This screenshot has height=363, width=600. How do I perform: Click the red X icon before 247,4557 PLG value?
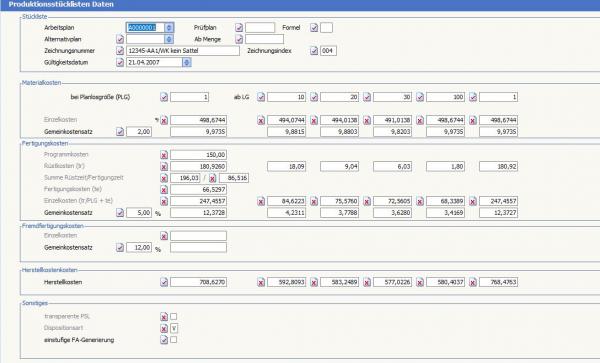(x=164, y=201)
